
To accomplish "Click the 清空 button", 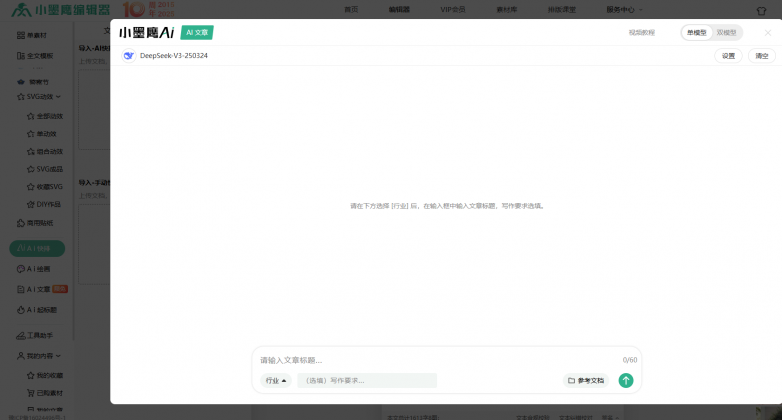I will pos(761,56).
